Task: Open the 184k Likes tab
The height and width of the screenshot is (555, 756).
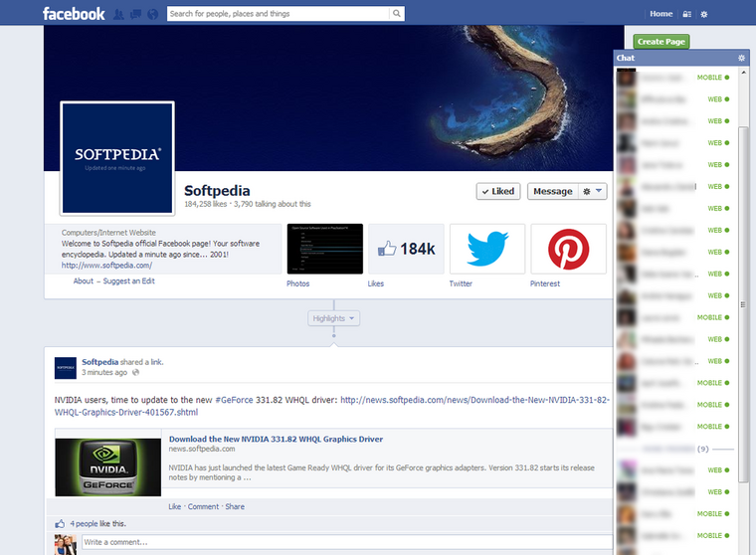Action: coord(406,249)
